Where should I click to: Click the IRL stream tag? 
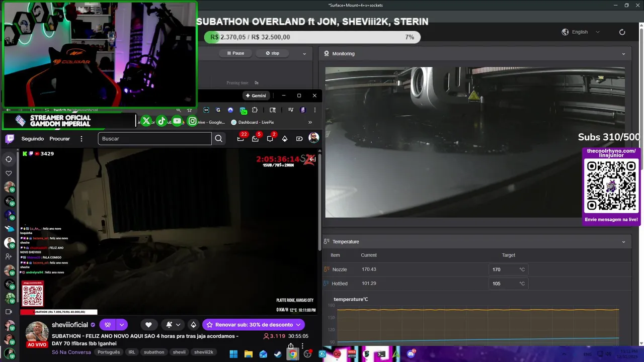(x=132, y=352)
